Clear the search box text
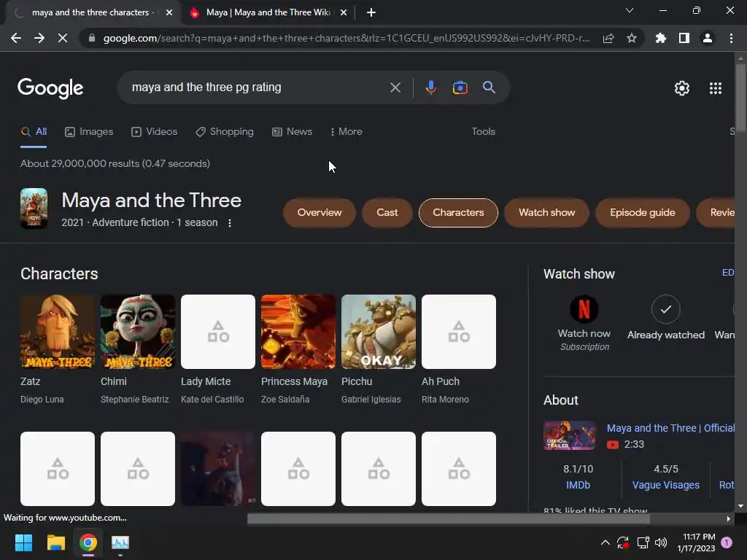 395,87
